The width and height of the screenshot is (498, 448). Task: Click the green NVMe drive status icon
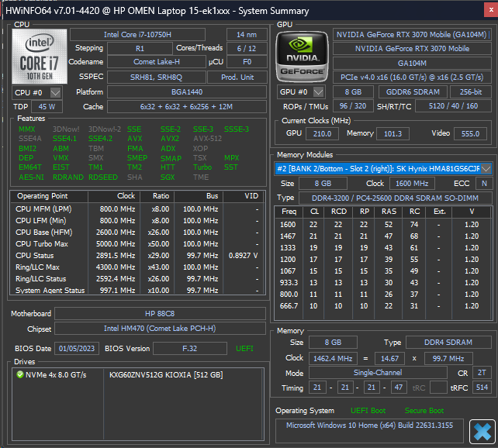20,374
